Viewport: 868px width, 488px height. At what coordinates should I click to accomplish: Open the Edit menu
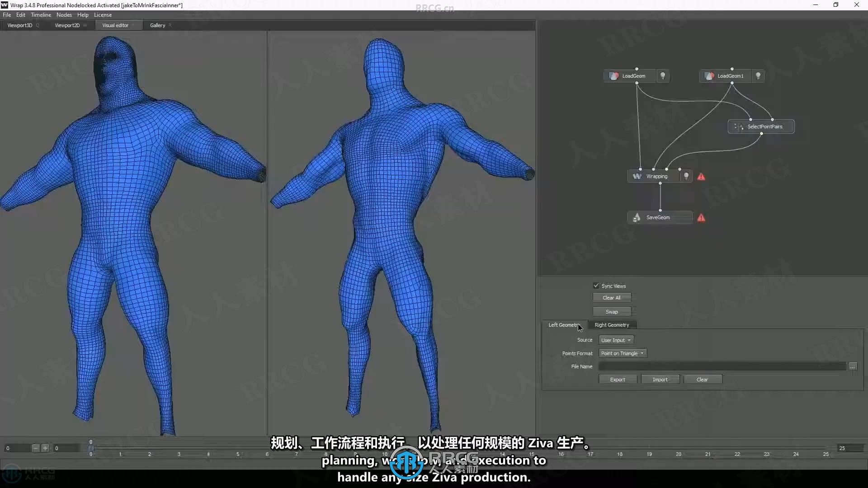tap(21, 15)
